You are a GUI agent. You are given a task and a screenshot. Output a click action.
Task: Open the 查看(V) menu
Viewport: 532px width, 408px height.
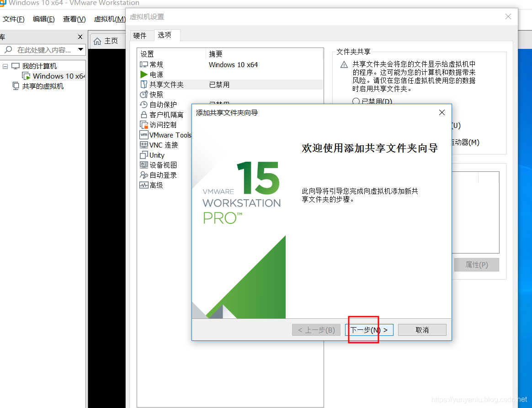click(x=74, y=19)
